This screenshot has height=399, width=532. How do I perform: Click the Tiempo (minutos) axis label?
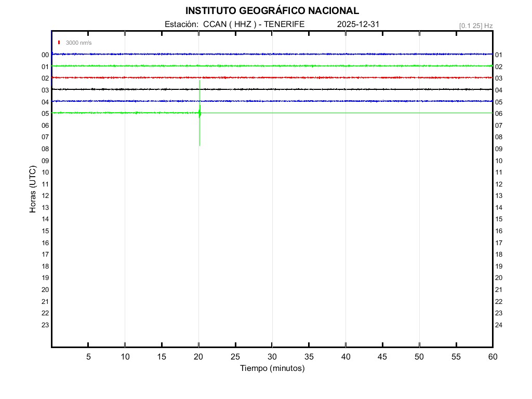tap(272, 368)
